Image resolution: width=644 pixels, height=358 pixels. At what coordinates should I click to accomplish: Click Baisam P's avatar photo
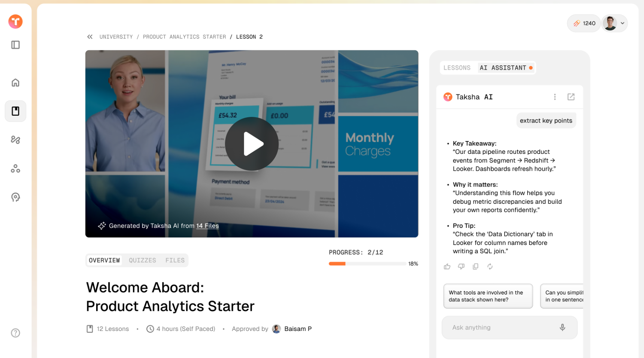tap(276, 329)
